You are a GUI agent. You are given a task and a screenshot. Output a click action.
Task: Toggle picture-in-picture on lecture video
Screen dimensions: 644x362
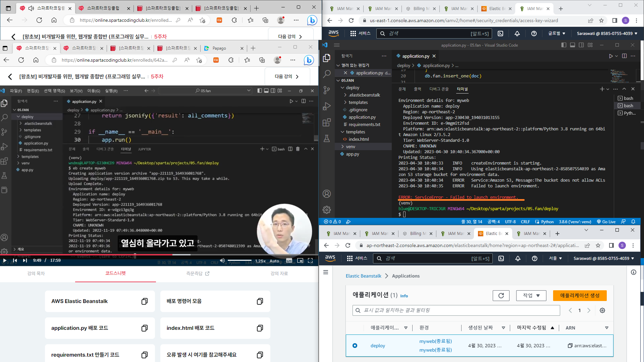[300, 260]
